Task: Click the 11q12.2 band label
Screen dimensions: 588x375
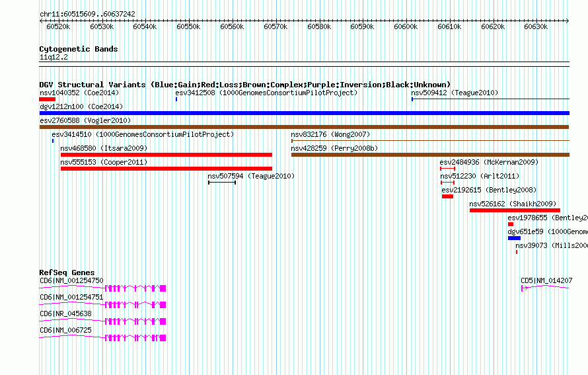Action: (54, 57)
